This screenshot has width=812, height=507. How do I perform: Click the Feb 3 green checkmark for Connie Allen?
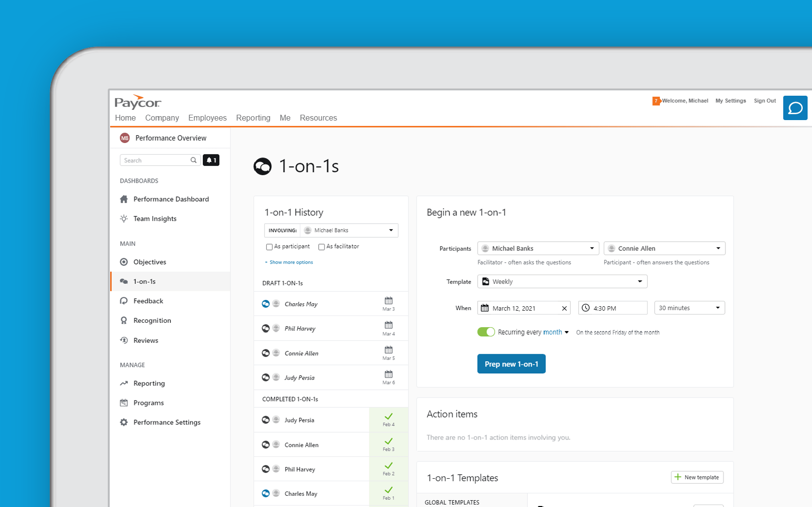pyautogui.click(x=388, y=441)
